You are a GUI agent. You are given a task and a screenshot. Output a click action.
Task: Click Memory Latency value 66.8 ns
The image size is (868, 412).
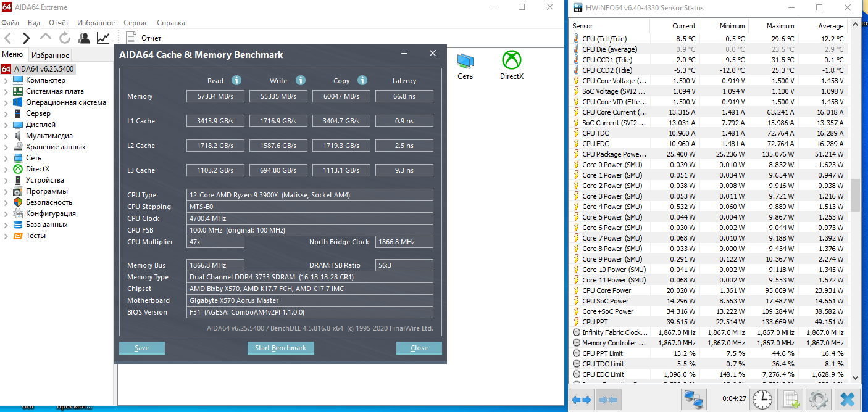click(x=404, y=96)
